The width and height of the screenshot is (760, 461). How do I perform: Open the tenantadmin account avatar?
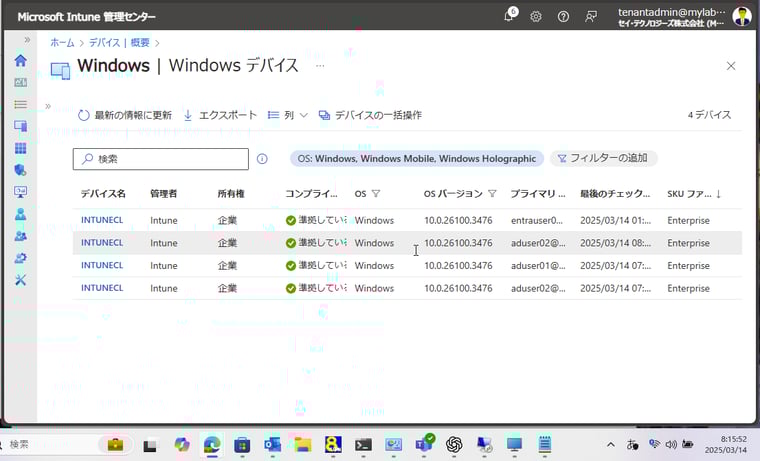742,16
